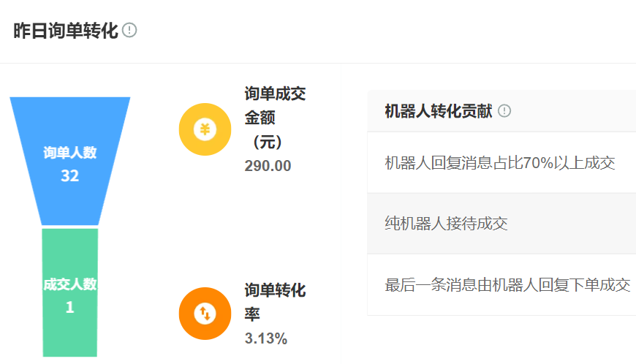
Task: Click the info icon beside 昨日询单转化
Action: (x=129, y=30)
